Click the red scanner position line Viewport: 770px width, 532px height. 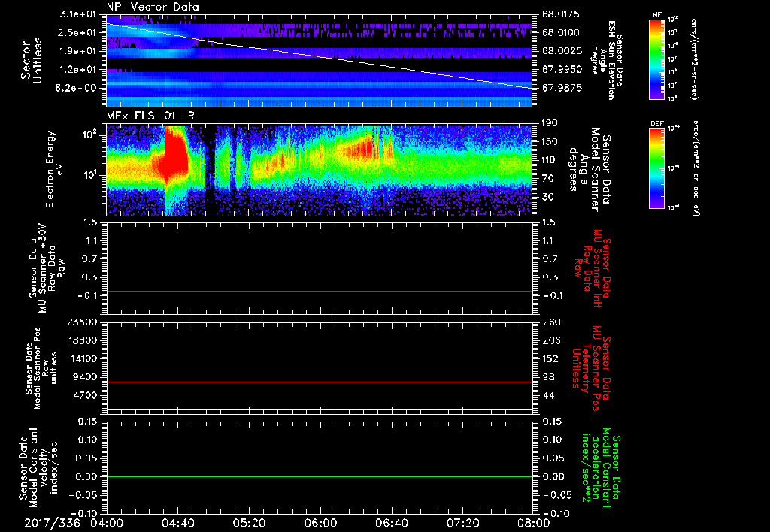(x=320, y=382)
